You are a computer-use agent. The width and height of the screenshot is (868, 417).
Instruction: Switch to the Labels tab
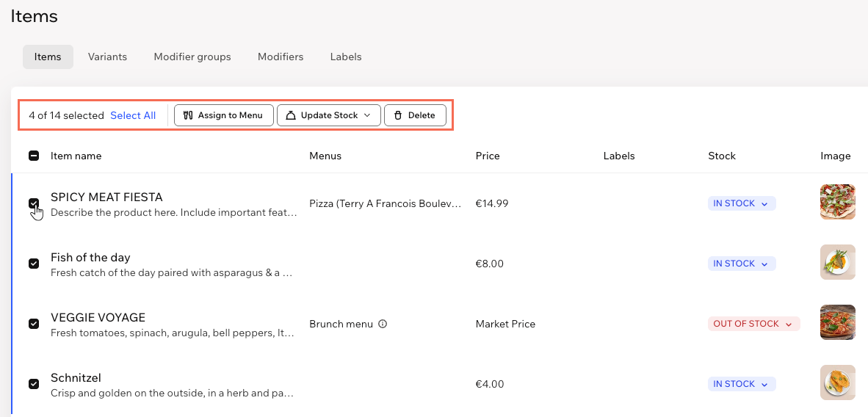click(346, 57)
